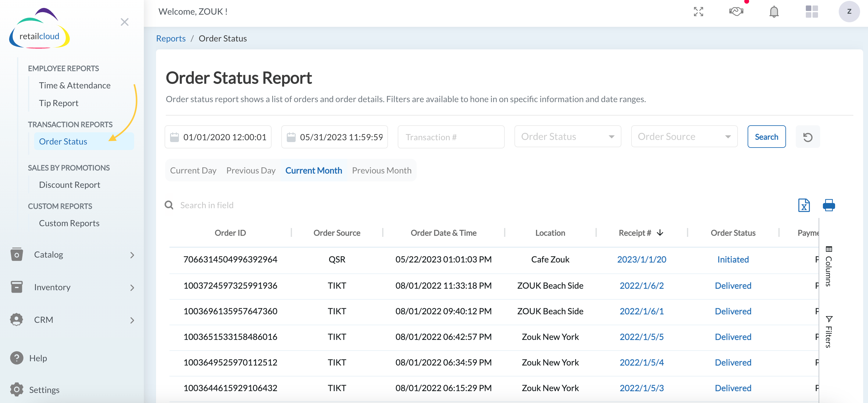This screenshot has height=403, width=868.
Task: Click the print icon
Action: (x=829, y=205)
